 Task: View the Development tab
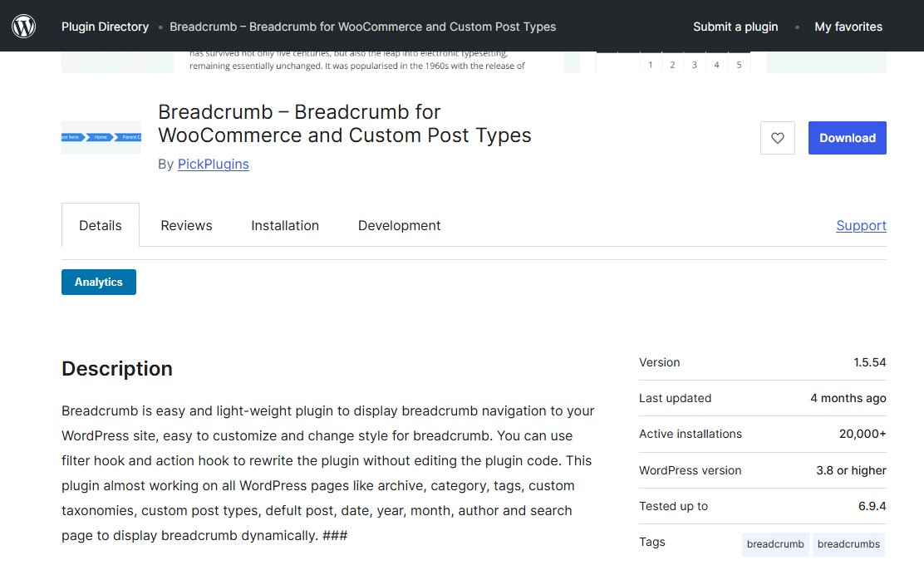tap(399, 225)
